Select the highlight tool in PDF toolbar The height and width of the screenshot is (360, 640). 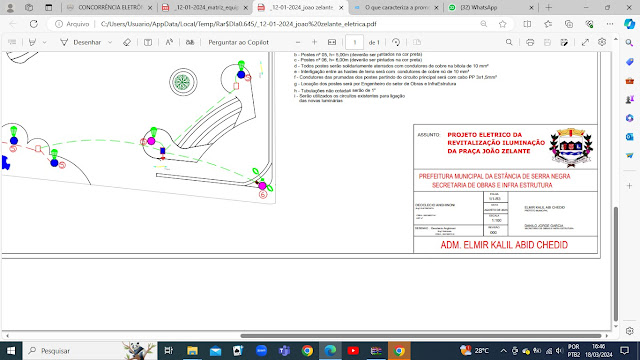pyautogui.click(x=32, y=42)
